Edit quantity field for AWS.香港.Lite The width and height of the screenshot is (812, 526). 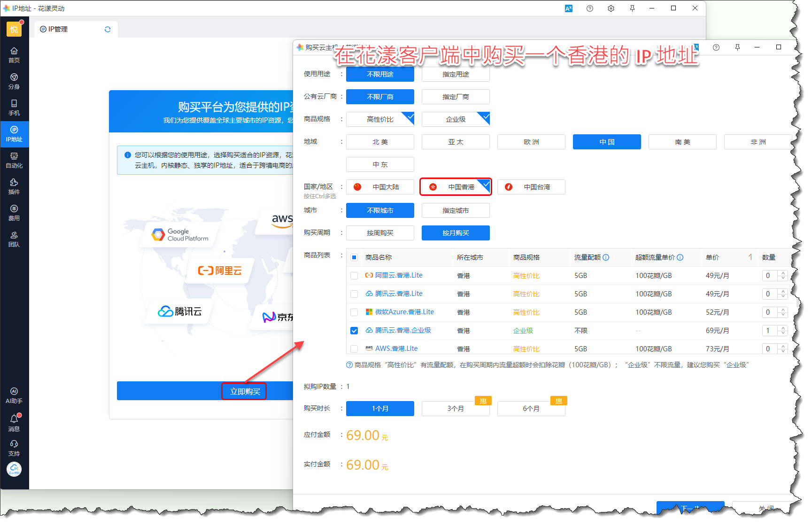click(770, 349)
